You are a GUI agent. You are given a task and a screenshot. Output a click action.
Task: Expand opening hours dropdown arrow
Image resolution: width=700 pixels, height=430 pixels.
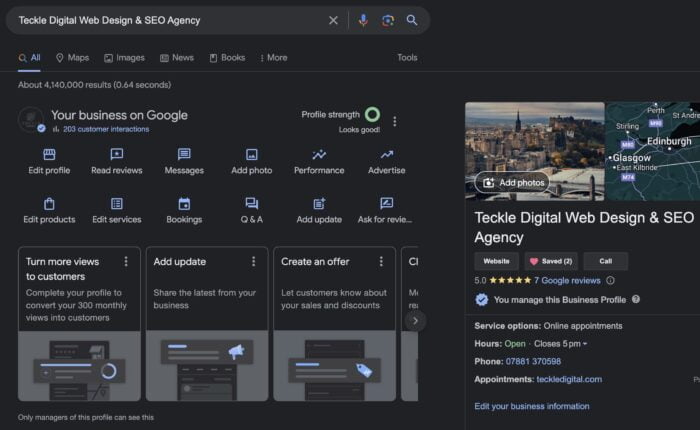click(x=585, y=344)
